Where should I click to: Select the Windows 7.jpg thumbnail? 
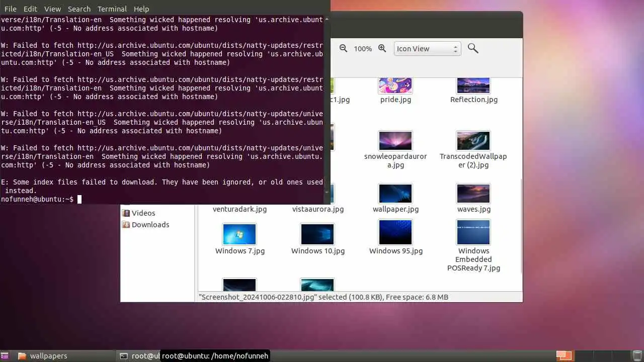tap(239, 234)
